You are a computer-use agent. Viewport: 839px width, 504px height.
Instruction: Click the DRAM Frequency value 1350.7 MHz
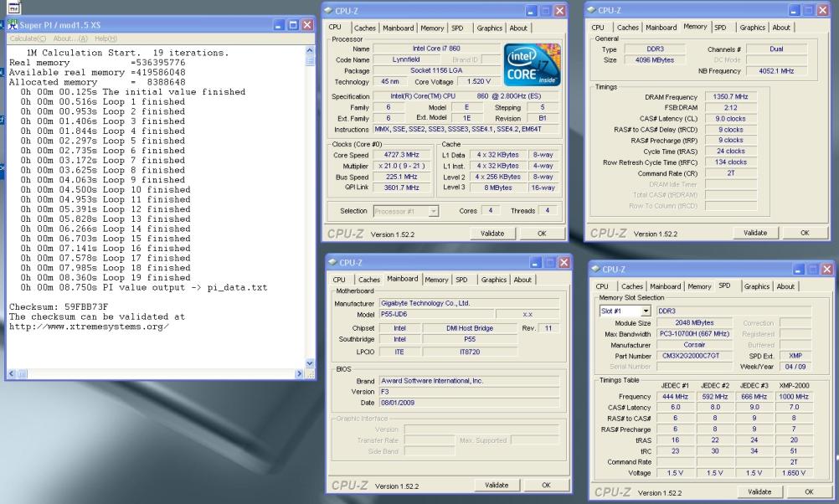(730, 97)
